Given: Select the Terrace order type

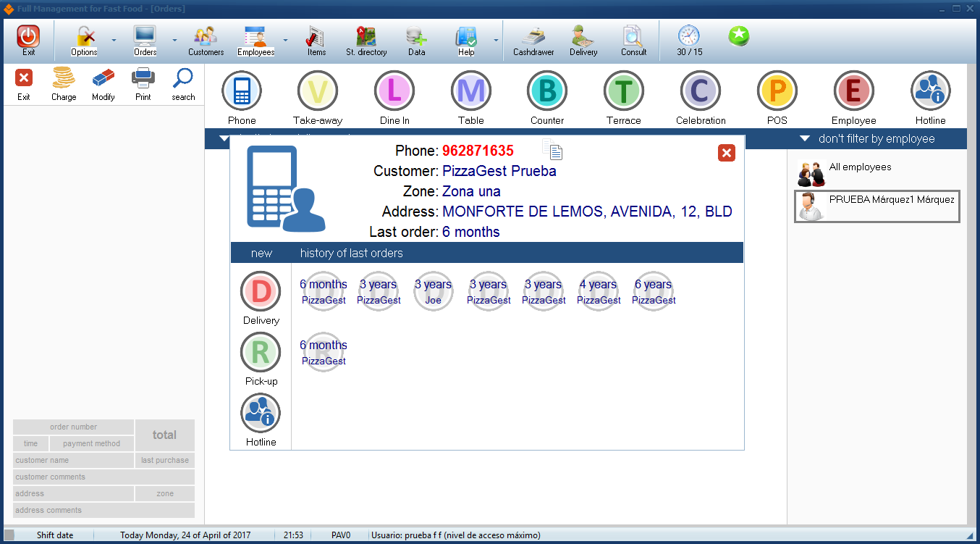Looking at the screenshot, I should 624,91.
